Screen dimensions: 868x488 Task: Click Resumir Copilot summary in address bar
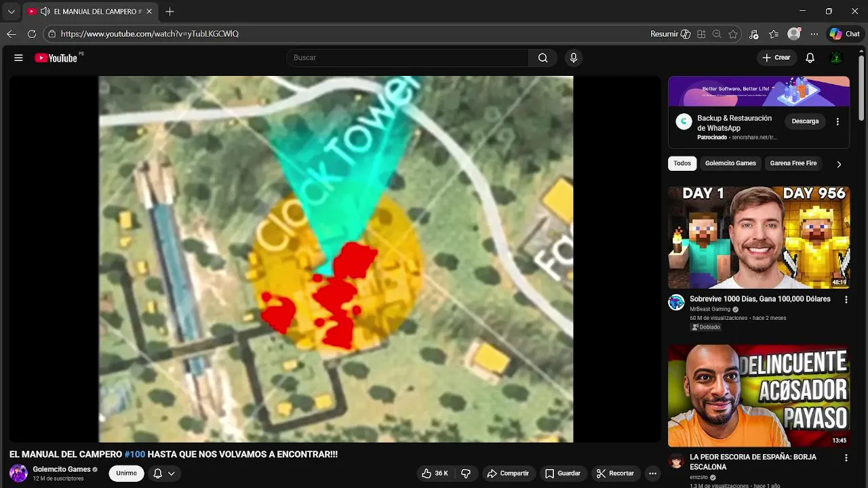click(x=670, y=34)
